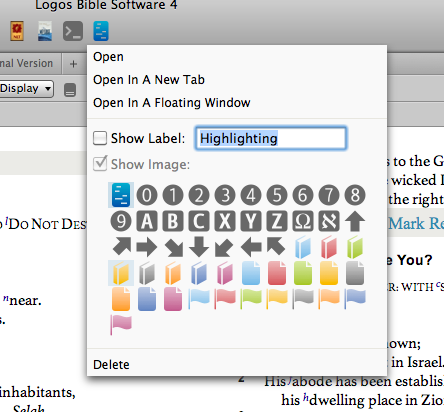Pick the orange document icon
Image resolution: width=444 pixels, height=412 pixels.
(121, 299)
